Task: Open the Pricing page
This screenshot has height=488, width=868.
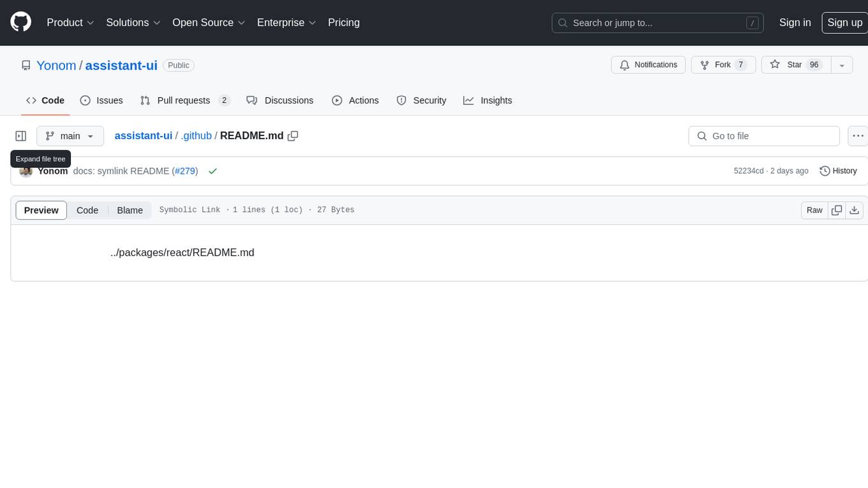Action: (344, 22)
